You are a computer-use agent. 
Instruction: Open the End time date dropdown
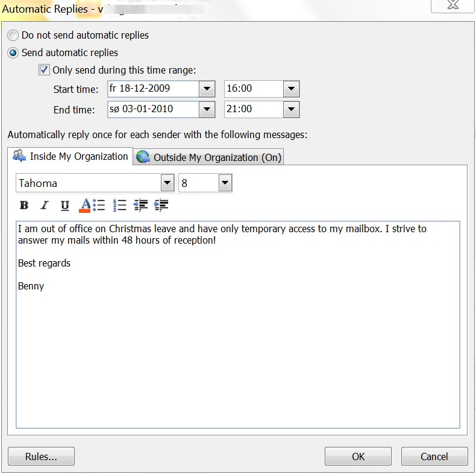click(207, 109)
